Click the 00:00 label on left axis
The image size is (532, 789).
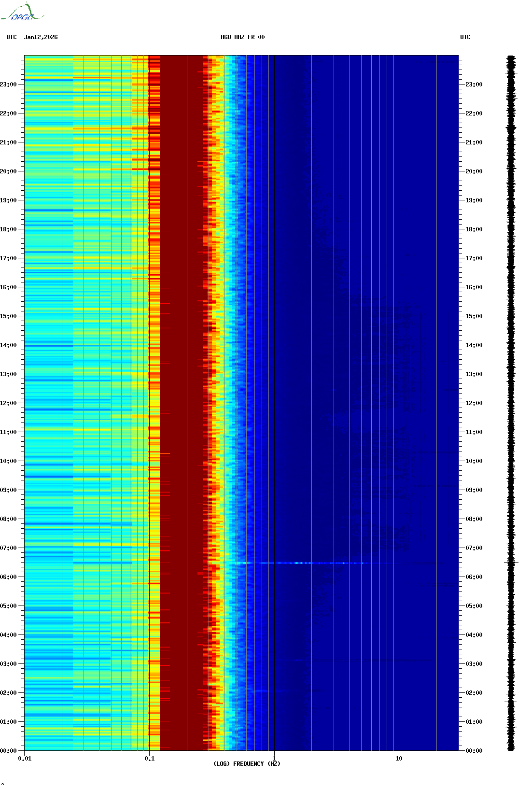pyautogui.click(x=8, y=751)
